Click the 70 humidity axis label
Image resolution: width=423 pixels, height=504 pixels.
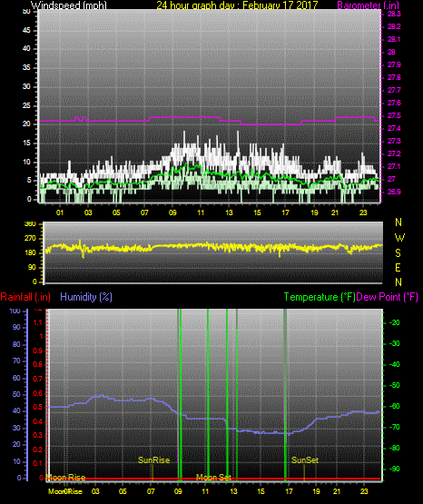point(16,361)
